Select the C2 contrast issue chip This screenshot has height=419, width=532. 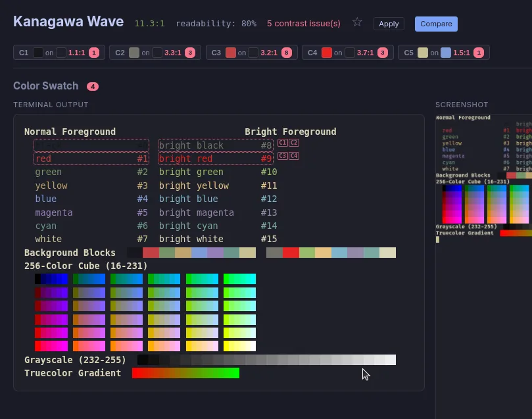155,53
